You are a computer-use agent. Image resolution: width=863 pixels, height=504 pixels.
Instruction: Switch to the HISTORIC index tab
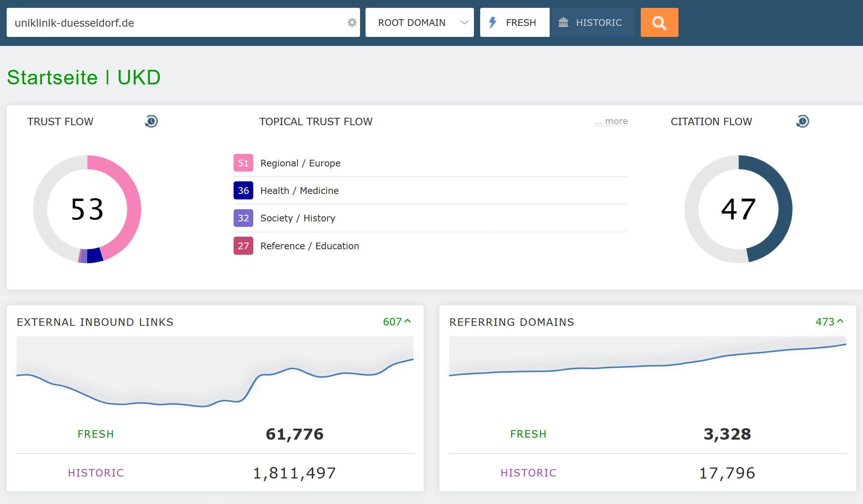(x=592, y=22)
